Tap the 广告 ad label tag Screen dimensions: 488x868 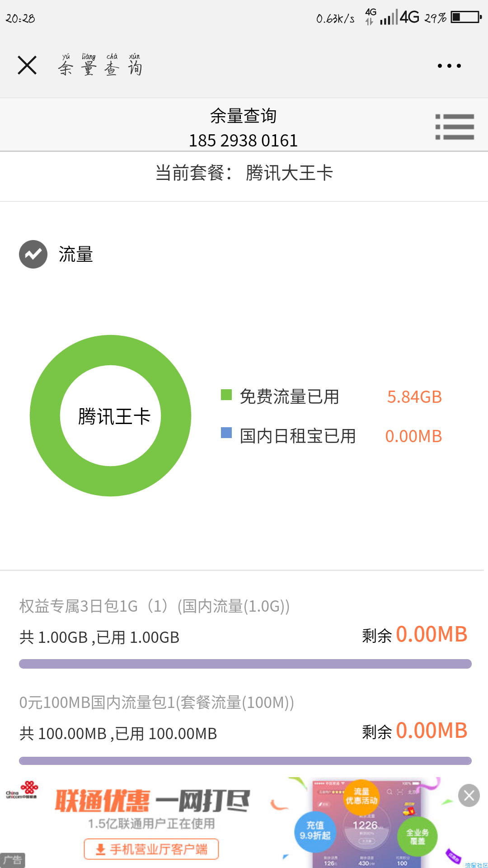[x=12, y=860]
